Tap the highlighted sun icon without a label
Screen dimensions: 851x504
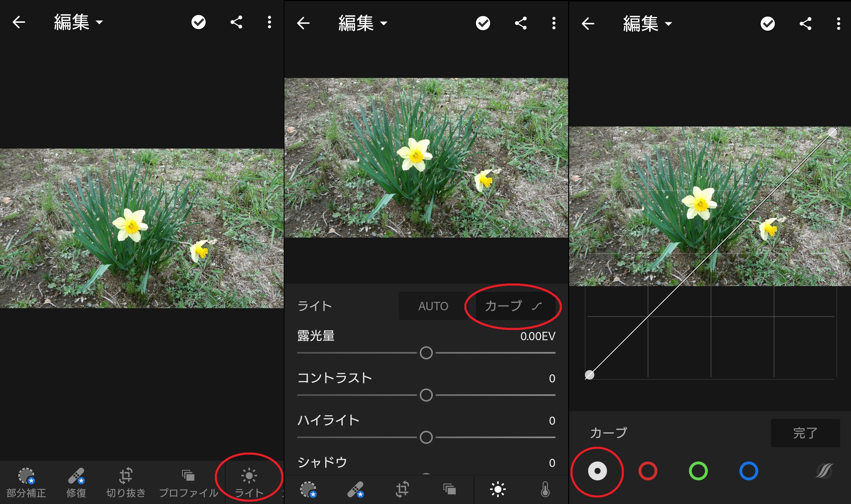coord(498,489)
